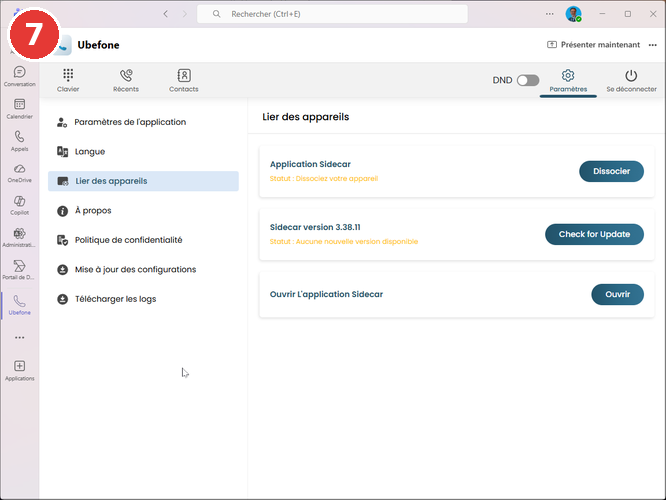This screenshot has height=500, width=666.
Task: Click the Application Sidecar title text
Action: coord(310,164)
